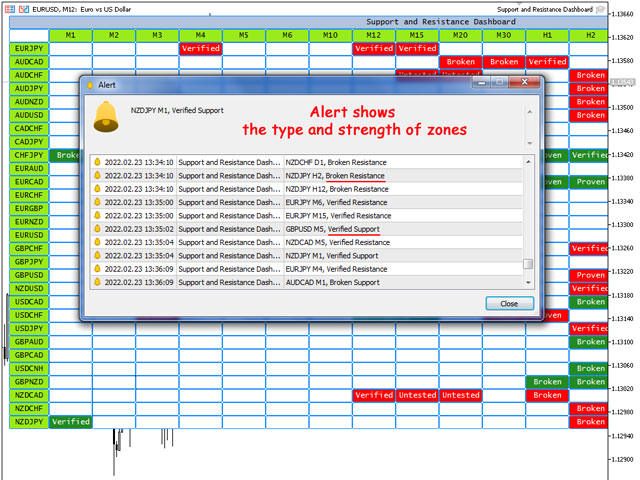The width and height of the screenshot is (640, 480).
Task: Click the bell icon of the GBPUSD M5 Verified Support row
Action: coord(97,229)
